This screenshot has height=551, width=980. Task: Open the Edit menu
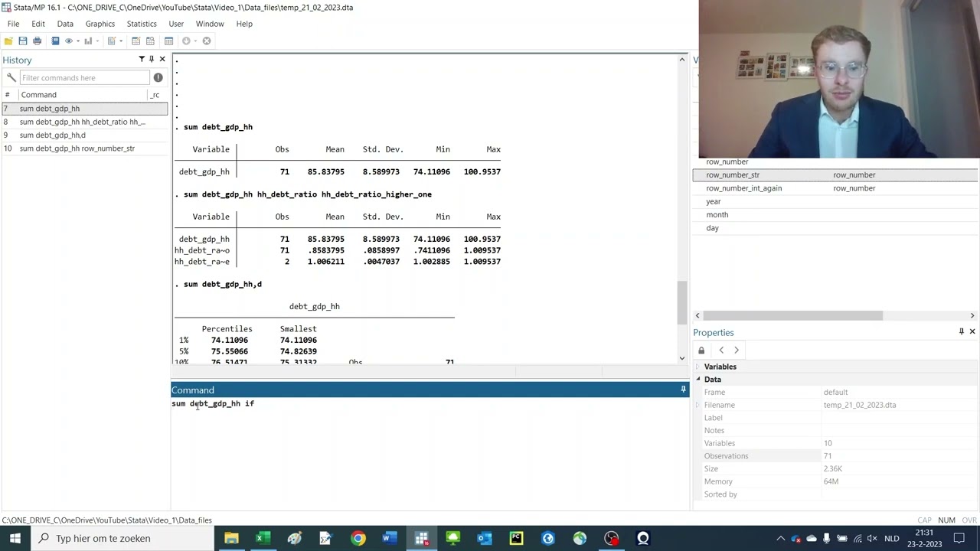[x=38, y=24]
